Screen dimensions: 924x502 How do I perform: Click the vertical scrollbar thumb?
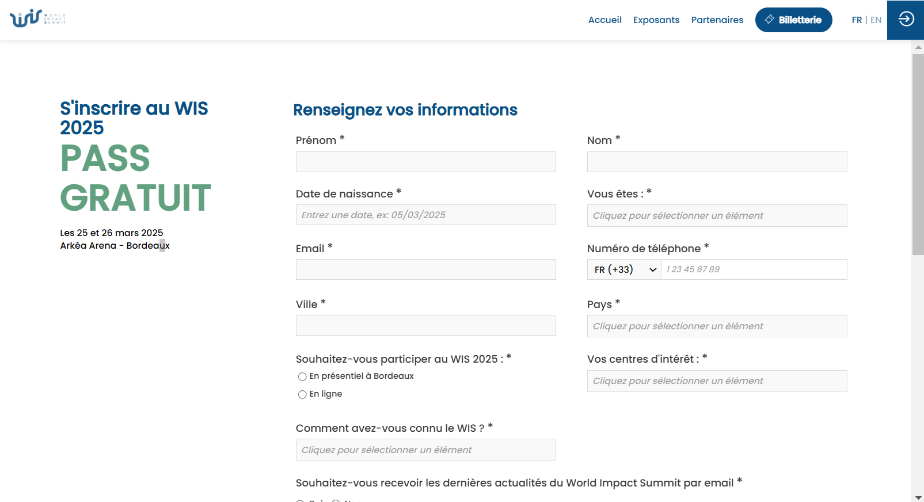(x=918, y=154)
